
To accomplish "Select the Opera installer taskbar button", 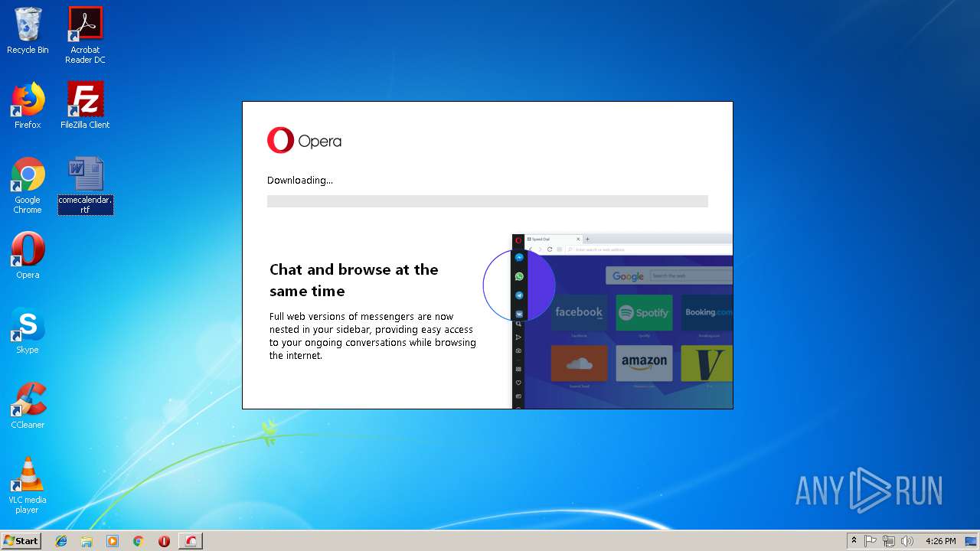I will point(191,541).
